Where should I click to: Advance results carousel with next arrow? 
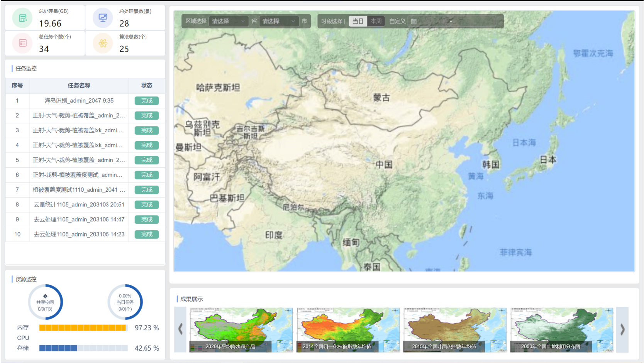point(622,329)
